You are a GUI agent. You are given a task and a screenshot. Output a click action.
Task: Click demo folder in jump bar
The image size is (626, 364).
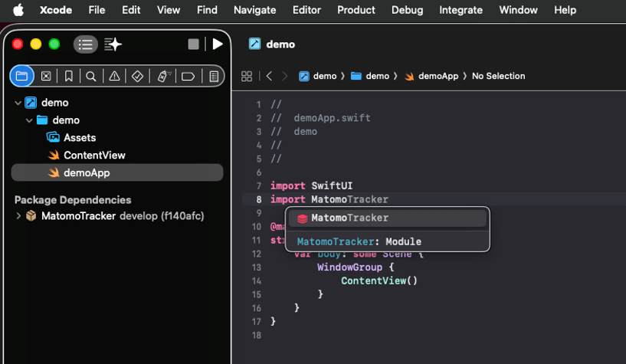pyautogui.click(x=370, y=76)
